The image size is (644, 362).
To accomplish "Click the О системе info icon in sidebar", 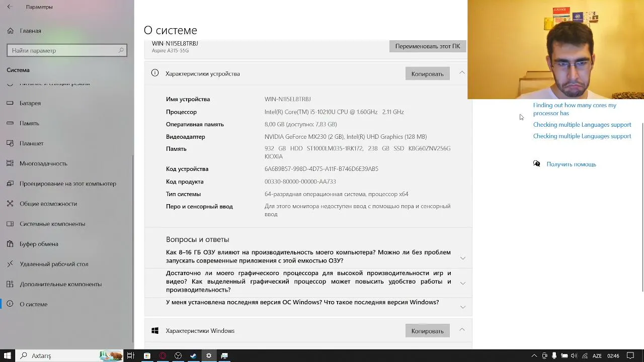I will coord(10,304).
